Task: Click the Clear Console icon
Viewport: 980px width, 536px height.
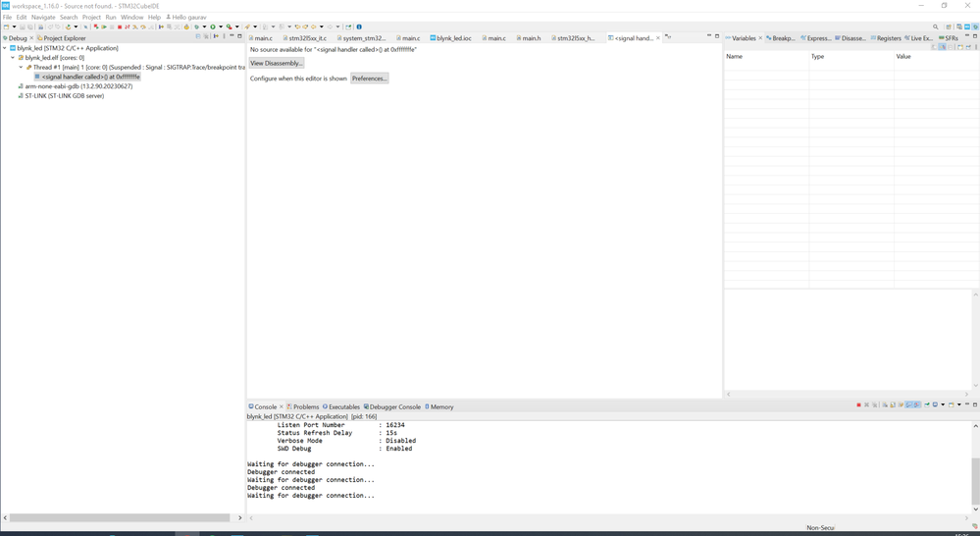Action: (885, 404)
